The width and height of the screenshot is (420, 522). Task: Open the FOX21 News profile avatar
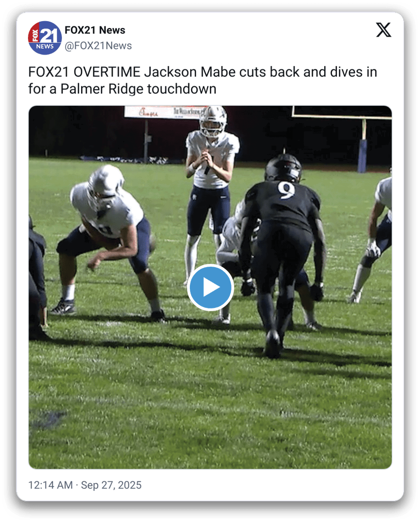click(45, 38)
